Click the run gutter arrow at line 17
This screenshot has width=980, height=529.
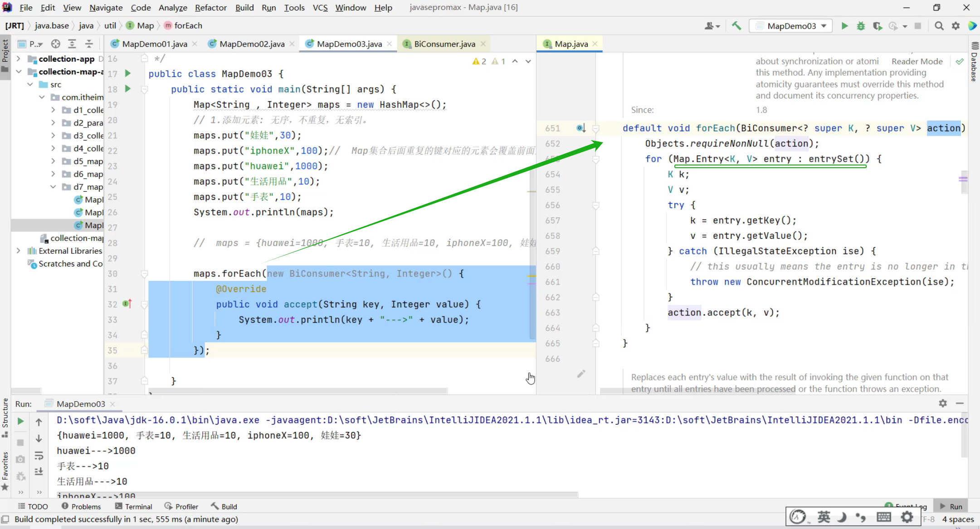[x=128, y=73]
